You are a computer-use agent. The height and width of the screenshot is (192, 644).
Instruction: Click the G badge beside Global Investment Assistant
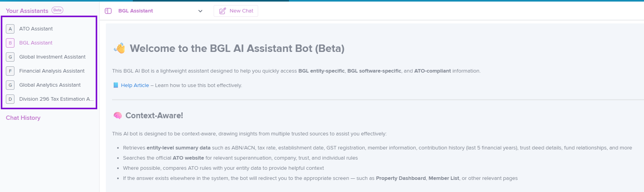pos(10,57)
